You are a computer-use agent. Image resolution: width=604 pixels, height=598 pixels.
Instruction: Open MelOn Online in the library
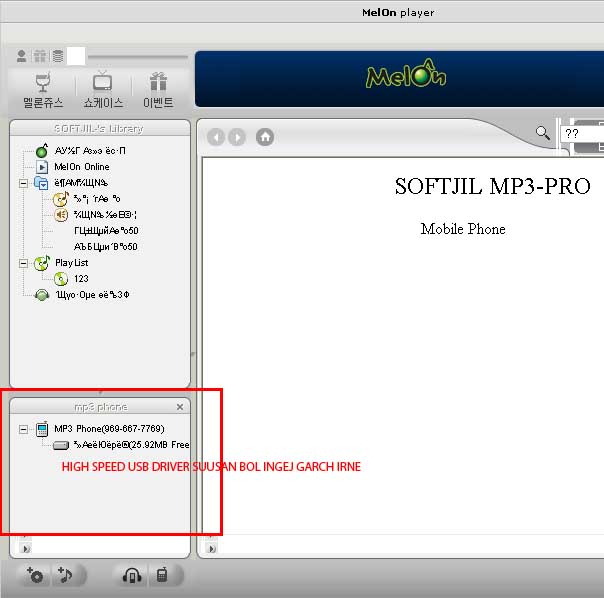tap(73, 167)
